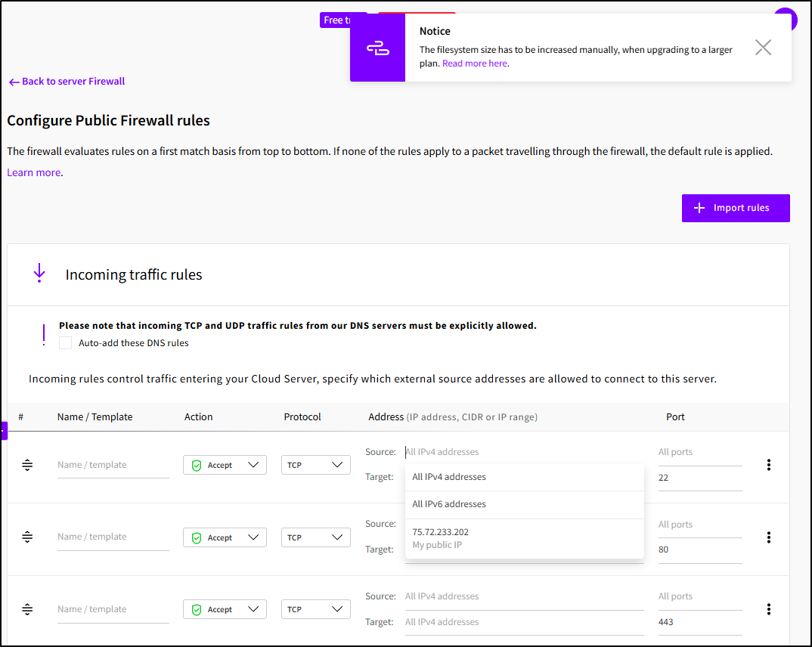Close the Notice popup
Viewport: 812px width, 647px height.
point(763,48)
